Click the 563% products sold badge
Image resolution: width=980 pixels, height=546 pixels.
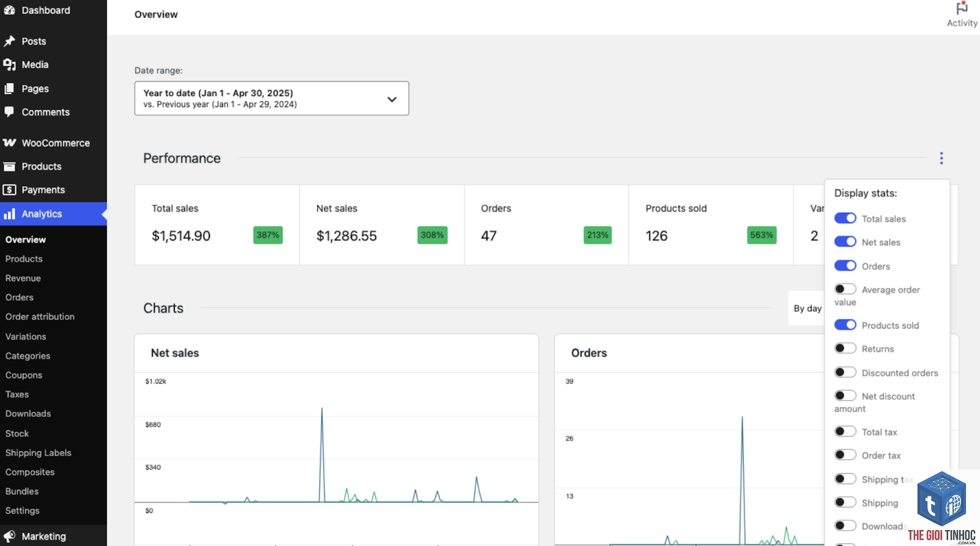coord(761,235)
